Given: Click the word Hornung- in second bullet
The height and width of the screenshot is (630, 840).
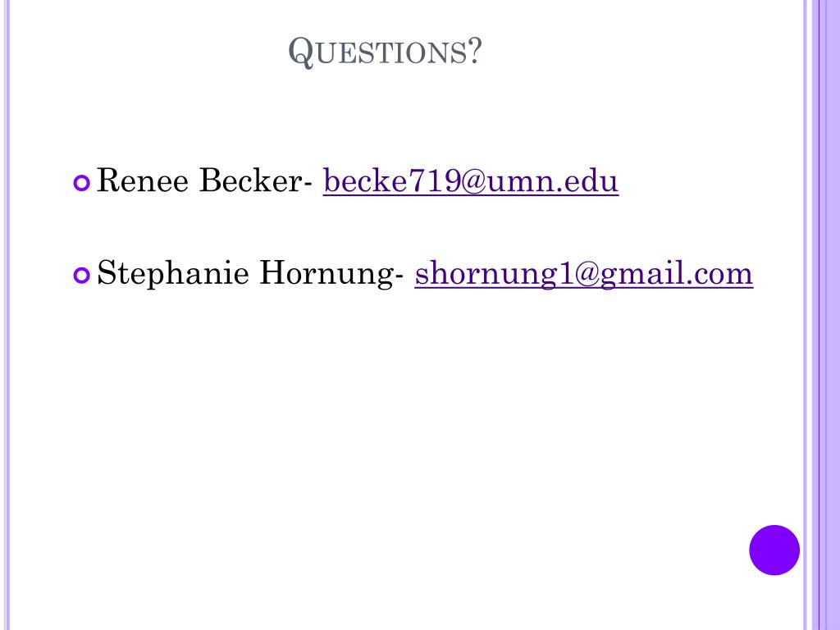Looking at the screenshot, I should (331, 274).
